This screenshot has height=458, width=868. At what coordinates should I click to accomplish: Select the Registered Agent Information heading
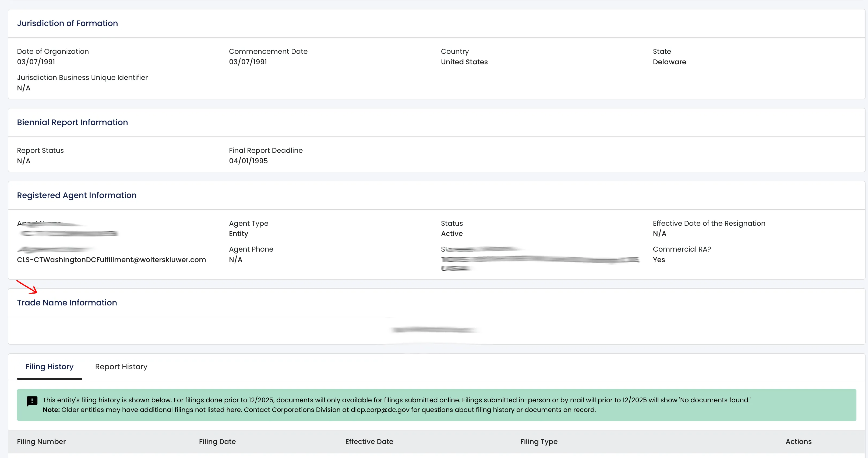point(77,195)
